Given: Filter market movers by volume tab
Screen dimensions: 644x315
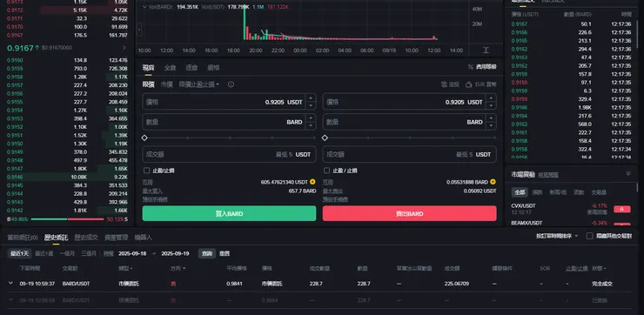Looking at the screenshot, I should (x=599, y=192).
